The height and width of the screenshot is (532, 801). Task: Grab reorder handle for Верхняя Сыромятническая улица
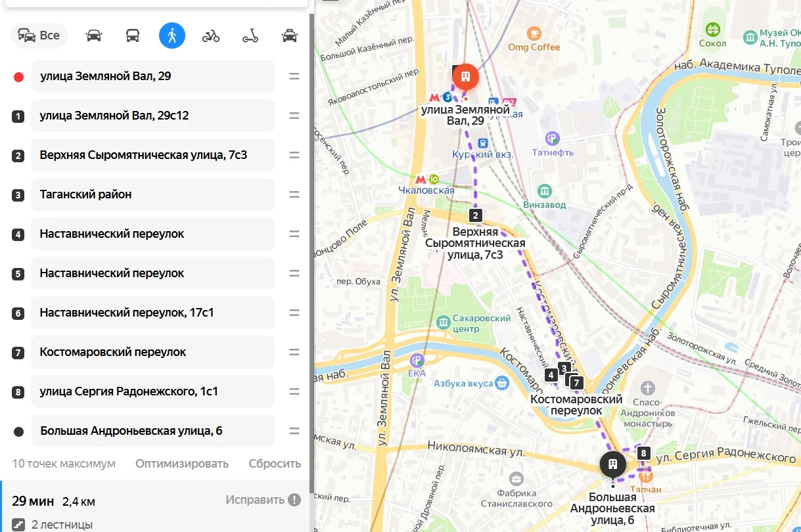(294, 155)
